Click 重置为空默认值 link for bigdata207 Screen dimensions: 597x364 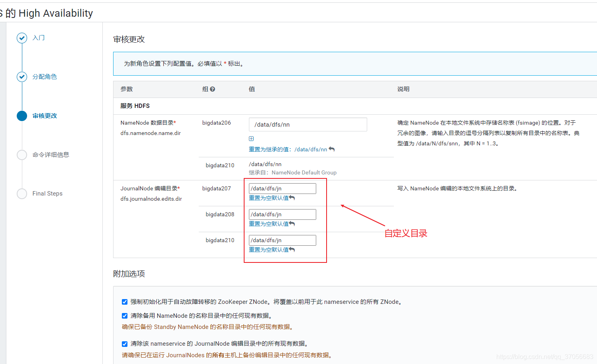tap(269, 198)
